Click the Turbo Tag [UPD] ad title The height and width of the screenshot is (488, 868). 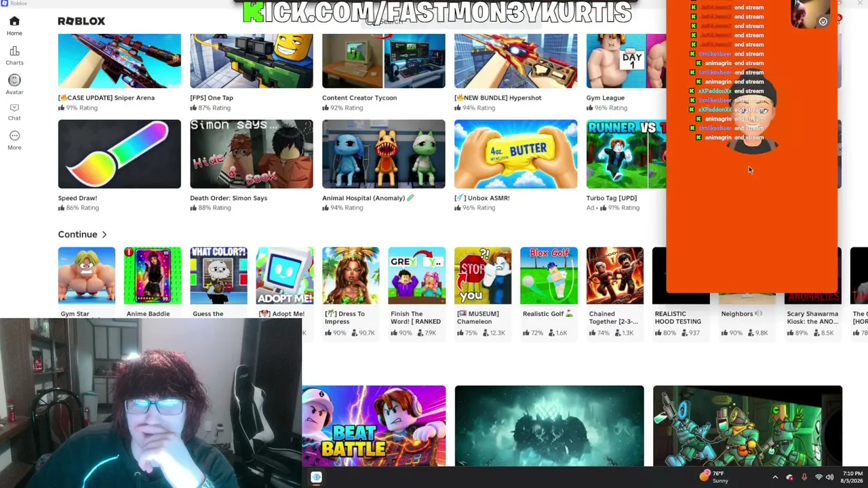click(x=612, y=198)
